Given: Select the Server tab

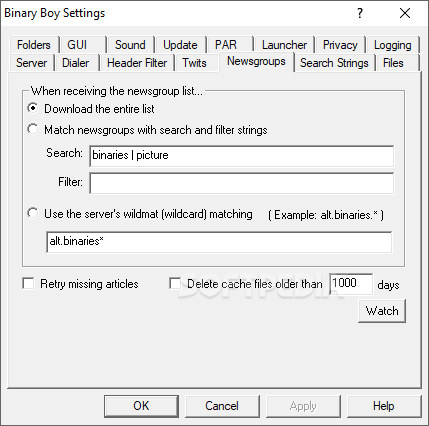Looking at the screenshot, I should coord(32,63).
